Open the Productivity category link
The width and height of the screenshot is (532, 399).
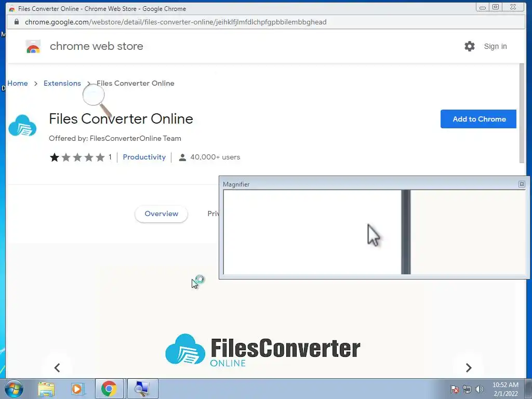(144, 157)
